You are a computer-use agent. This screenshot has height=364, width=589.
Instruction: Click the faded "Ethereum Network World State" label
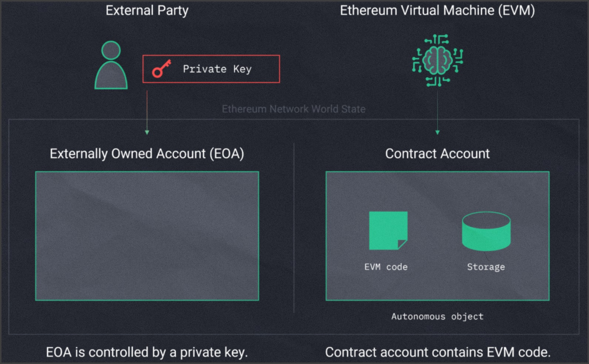click(294, 109)
